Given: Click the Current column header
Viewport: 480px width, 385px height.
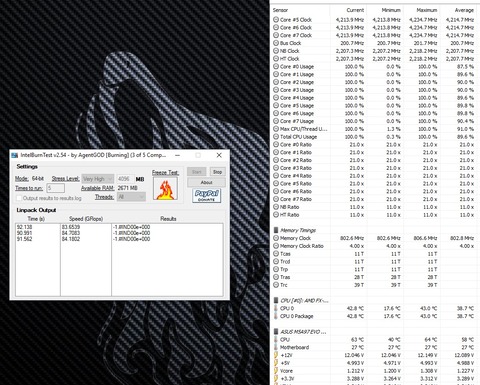Looking at the screenshot, I should [355, 10].
